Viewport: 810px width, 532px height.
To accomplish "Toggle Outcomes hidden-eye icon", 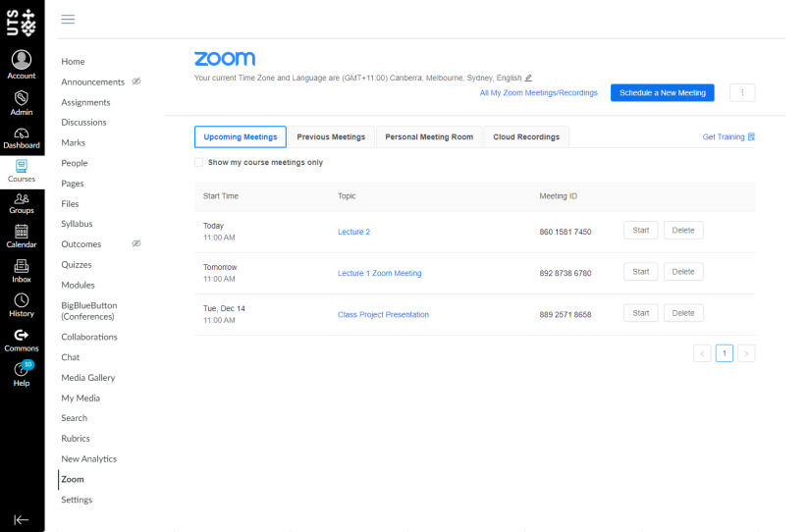I will click(x=136, y=243).
